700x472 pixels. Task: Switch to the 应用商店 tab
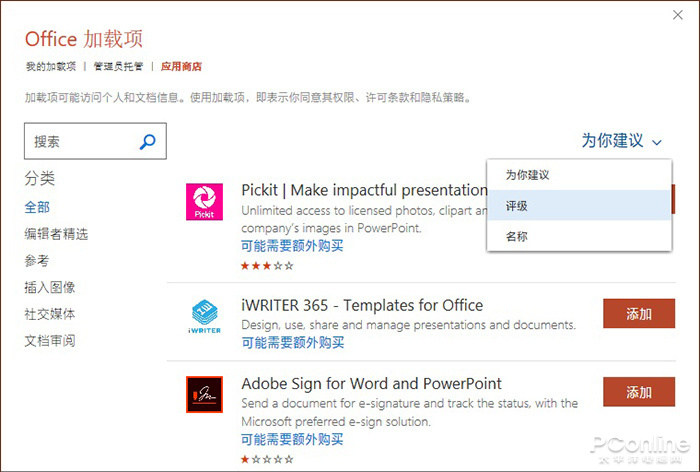(181, 67)
